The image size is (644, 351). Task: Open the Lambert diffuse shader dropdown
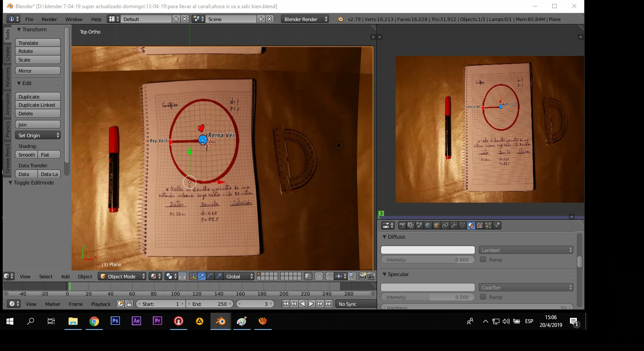526,250
